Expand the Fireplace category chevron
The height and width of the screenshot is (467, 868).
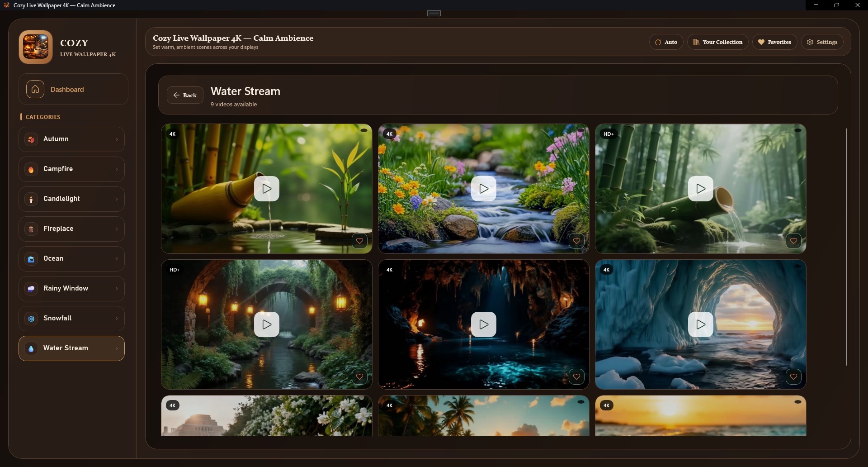click(117, 229)
